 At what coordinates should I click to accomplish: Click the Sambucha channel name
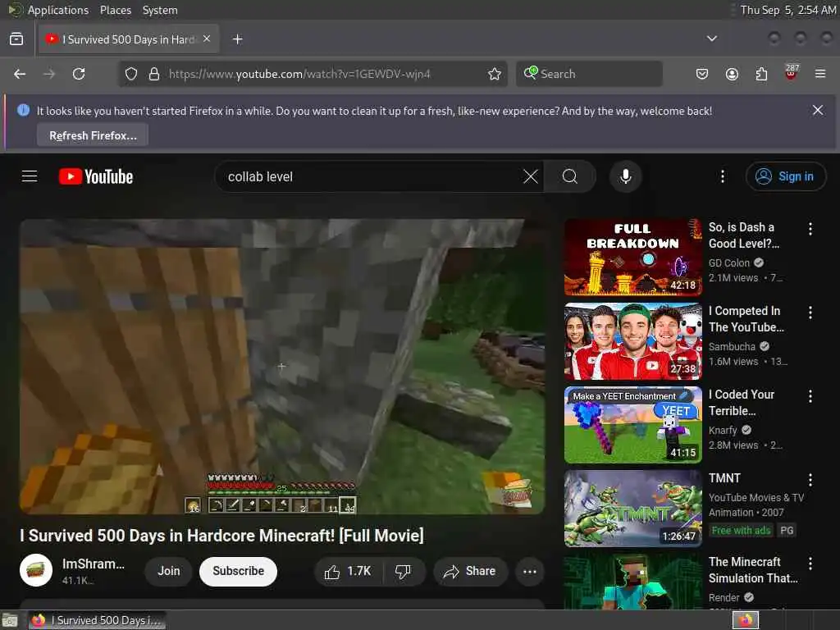pos(732,346)
